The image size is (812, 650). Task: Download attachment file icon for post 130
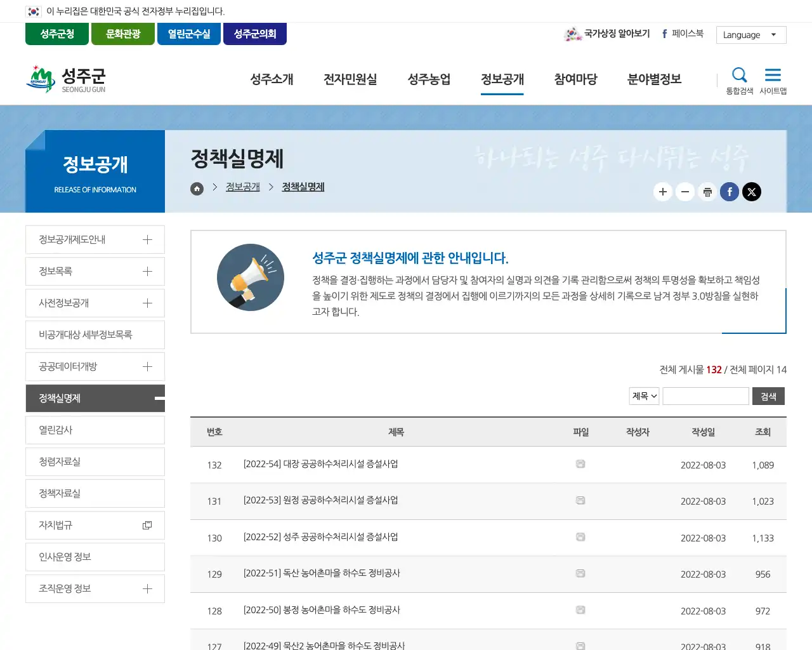pos(580,537)
